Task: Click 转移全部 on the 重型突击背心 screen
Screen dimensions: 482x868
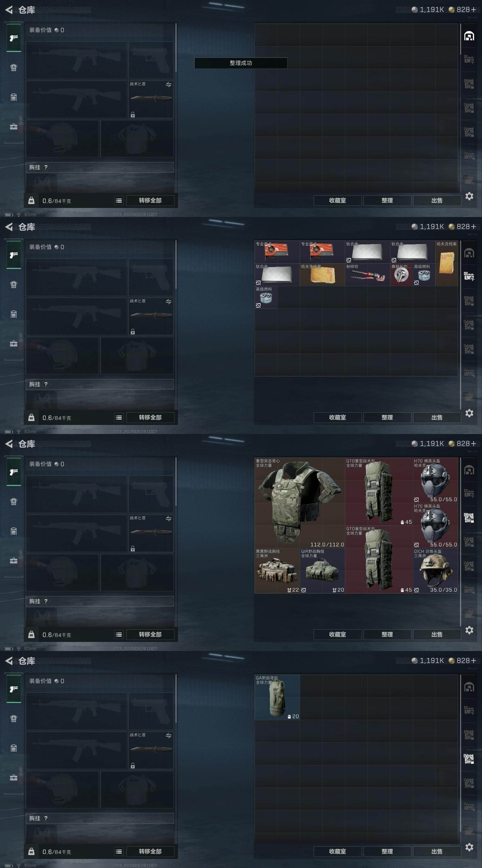Action: point(150,634)
